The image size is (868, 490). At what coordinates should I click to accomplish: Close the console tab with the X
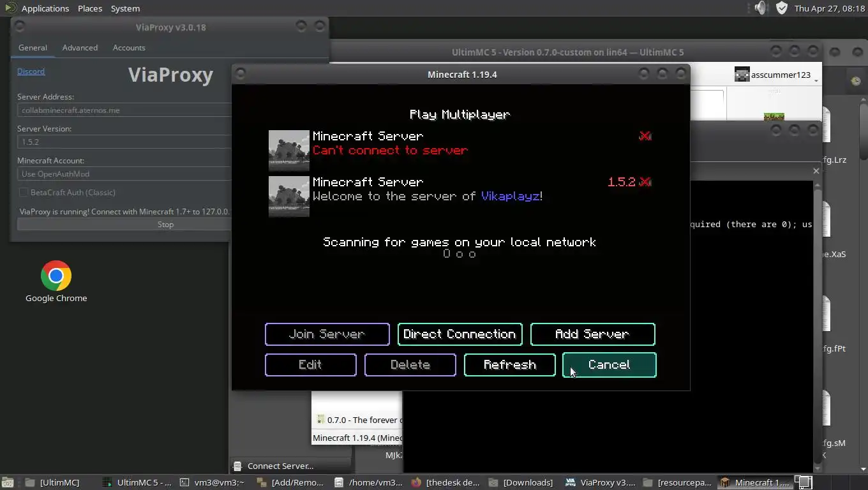(x=816, y=171)
